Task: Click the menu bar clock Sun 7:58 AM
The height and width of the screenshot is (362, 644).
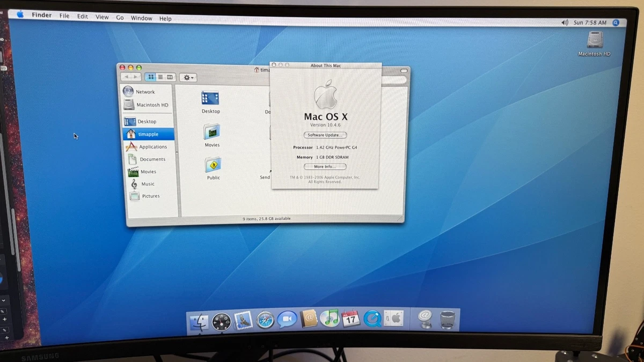Action: point(590,23)
